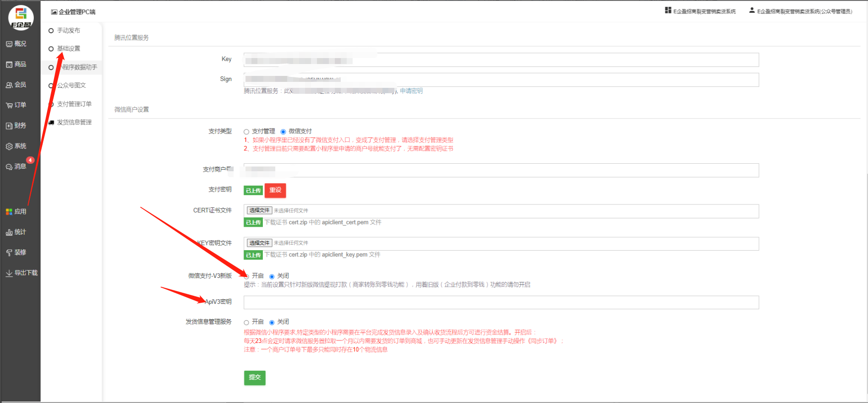Open 发货信息管理 submenu item
The width and height of the screenshot is (868, 403).
pyautogui.click(x=74, y=123)
